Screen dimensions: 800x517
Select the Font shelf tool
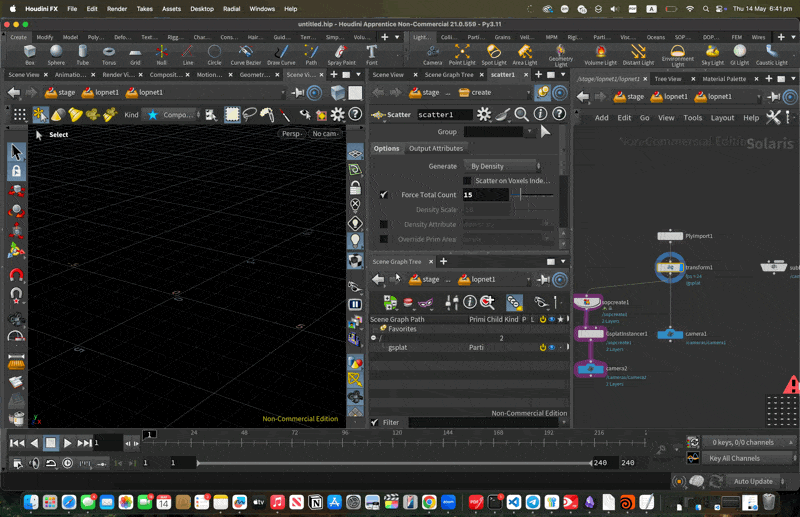371,54
